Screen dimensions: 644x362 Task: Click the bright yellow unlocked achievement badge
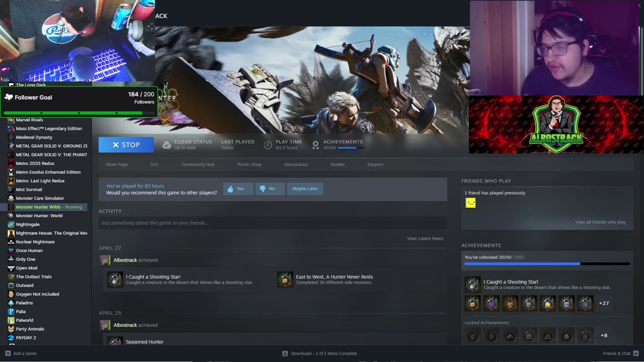click(x=547, y=303)
